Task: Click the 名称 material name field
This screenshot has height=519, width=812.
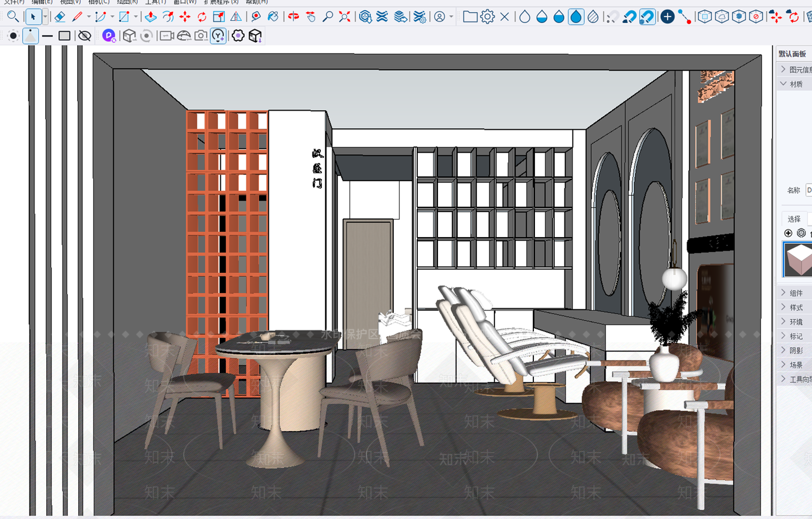Action: pos(809,190)
